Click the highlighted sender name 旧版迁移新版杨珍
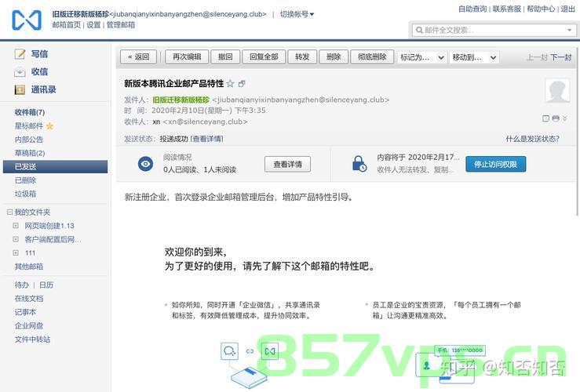 (181, 100)
